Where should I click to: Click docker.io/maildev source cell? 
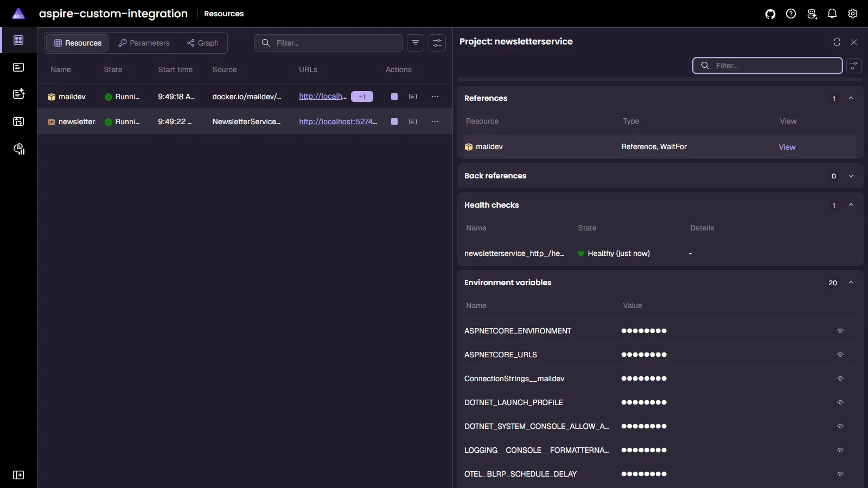coord(247,97)
